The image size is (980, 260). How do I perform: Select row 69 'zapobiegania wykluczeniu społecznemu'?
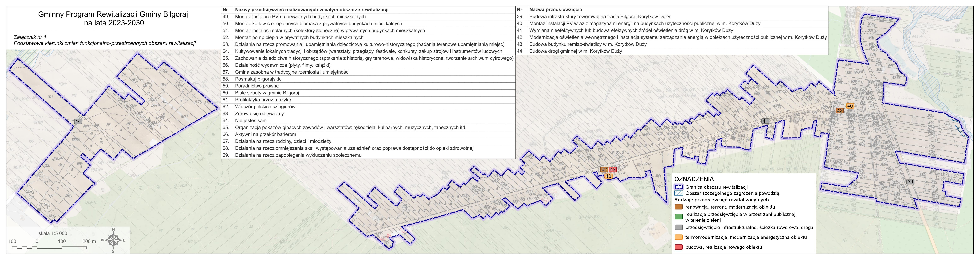[368, 155]
